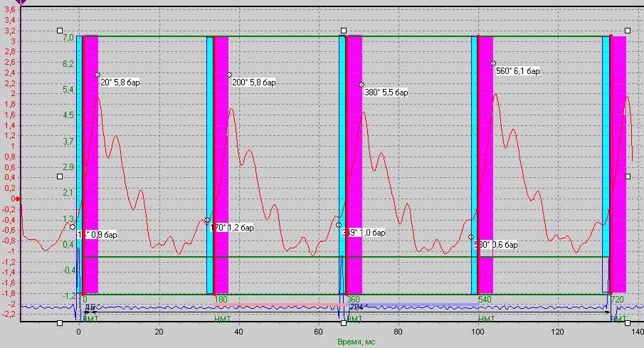
Task: Click the green 7,0 pressure scale value
Action: coord(68,38)
